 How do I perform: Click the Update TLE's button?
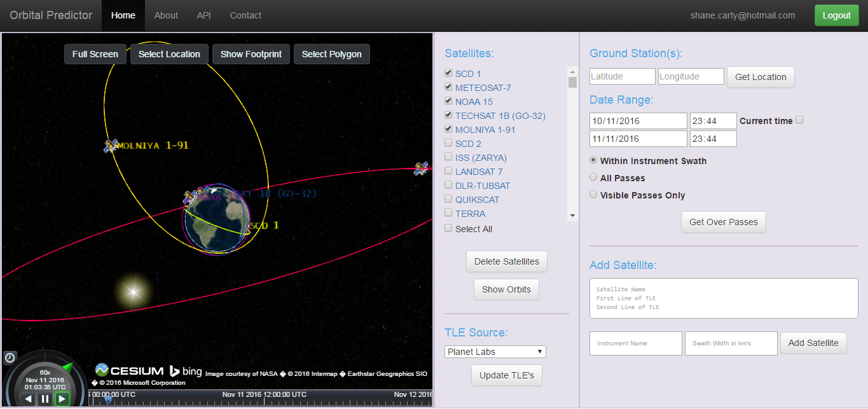(x=506, y=375)
